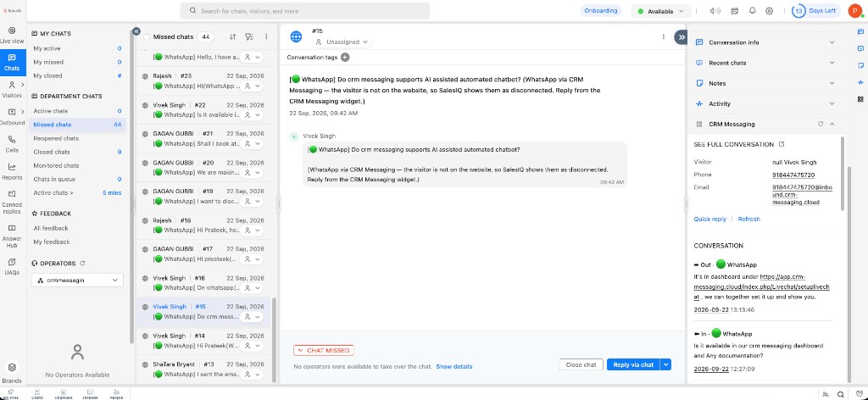Viewport: 868px width, 400px height.
Task: Click the 13 Days Left trial indicator
Action: coord(816,11)
